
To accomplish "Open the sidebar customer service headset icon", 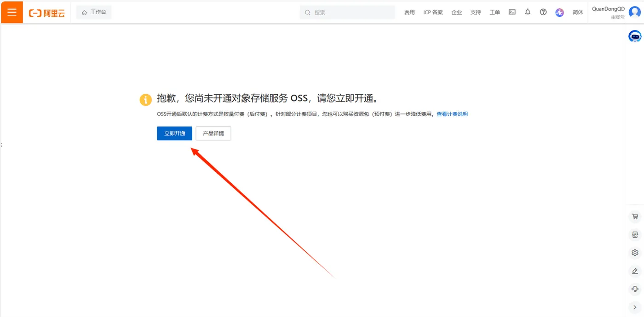I will 635,289.
